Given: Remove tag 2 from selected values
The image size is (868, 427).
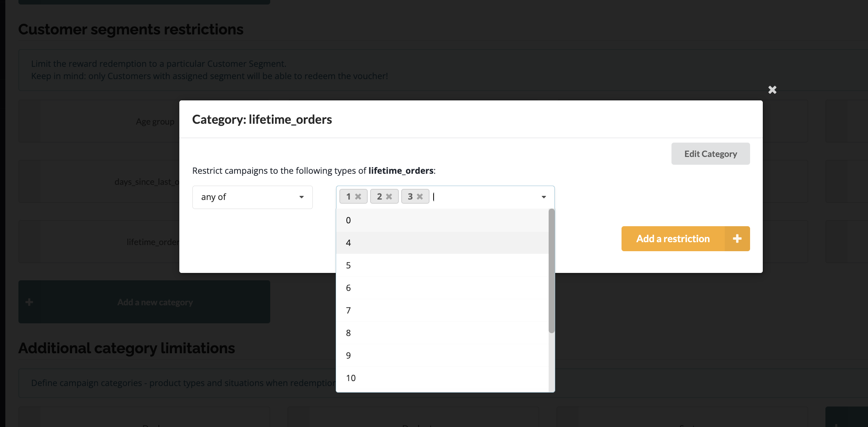Looking at the screenshot, I should coord(389,197).
